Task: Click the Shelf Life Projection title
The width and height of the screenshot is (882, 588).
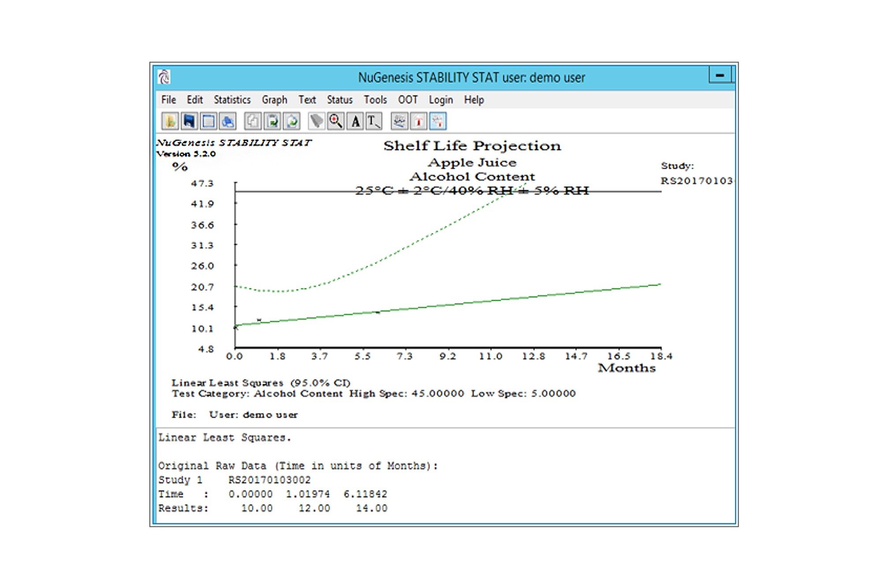Action: click(x=472, y=146)
